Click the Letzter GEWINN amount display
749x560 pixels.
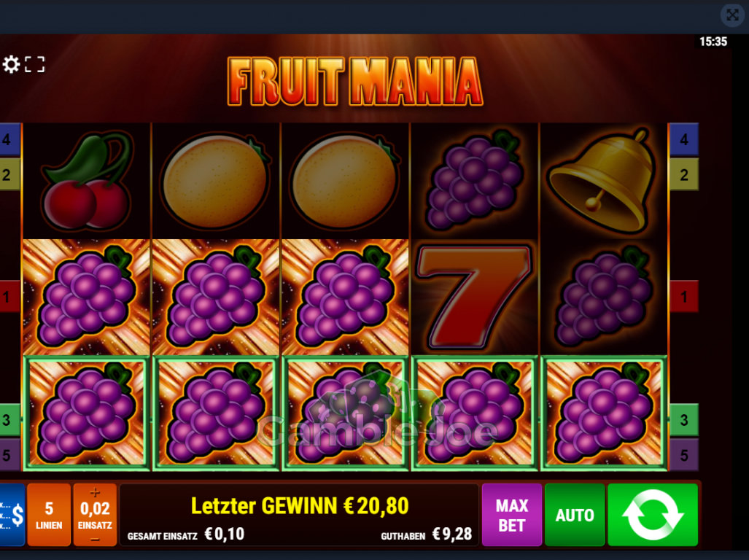(300, 506)
